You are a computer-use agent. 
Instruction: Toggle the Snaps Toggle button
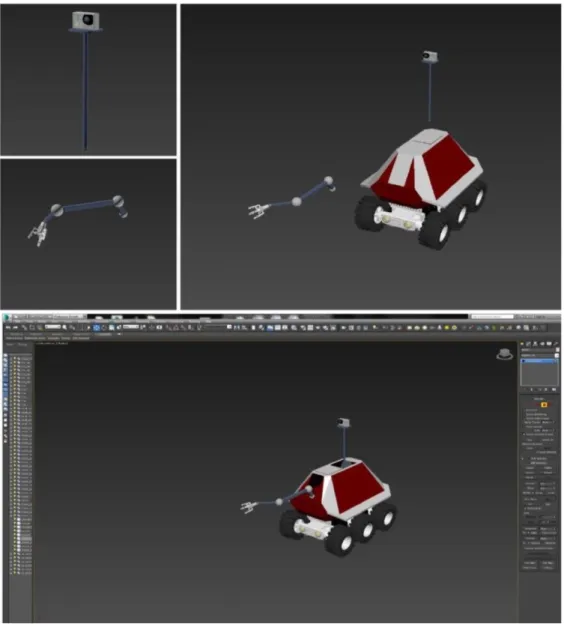point(169,327)
